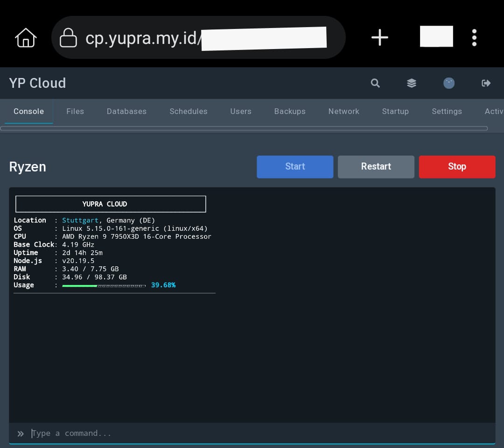Click the disk usage progress bar
Viewport: 504px width, 448px height.
tap(104, 285)
